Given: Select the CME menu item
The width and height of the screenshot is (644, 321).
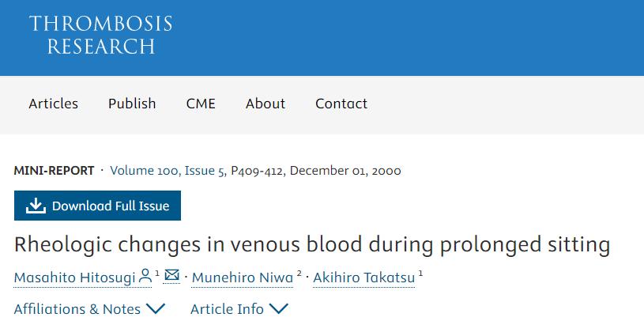Looking at the screenshot, I should [x=201, y=104].
